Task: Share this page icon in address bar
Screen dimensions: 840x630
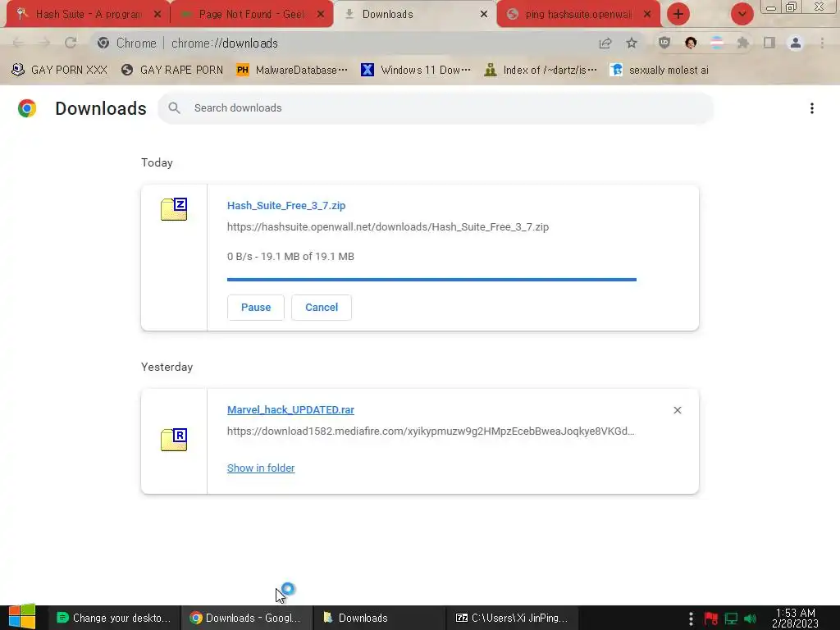Action: [x=605, y=43]
